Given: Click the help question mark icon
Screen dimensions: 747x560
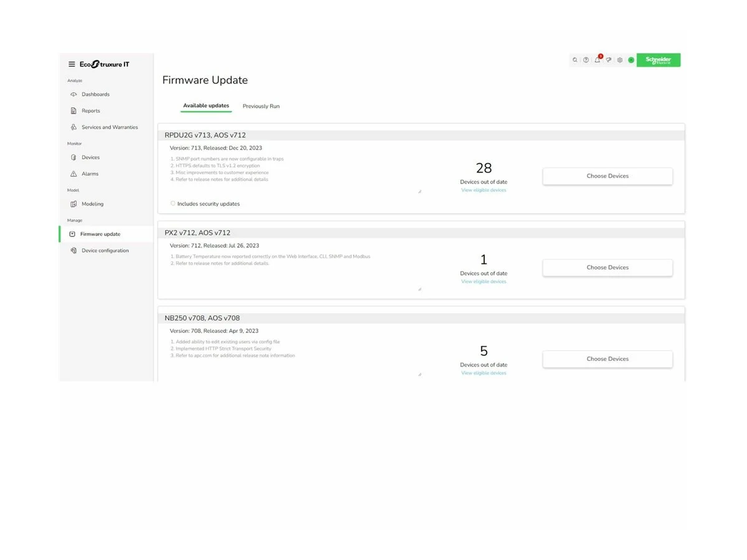Looking at the screenshot, I should click(586, 60).
